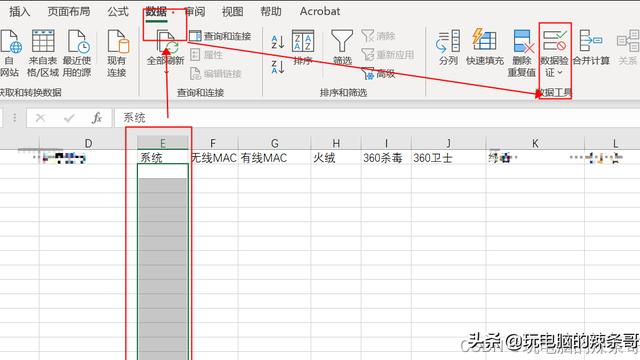
Task: Open 现有连接 existing connections
Action: (x=118, y=53)
